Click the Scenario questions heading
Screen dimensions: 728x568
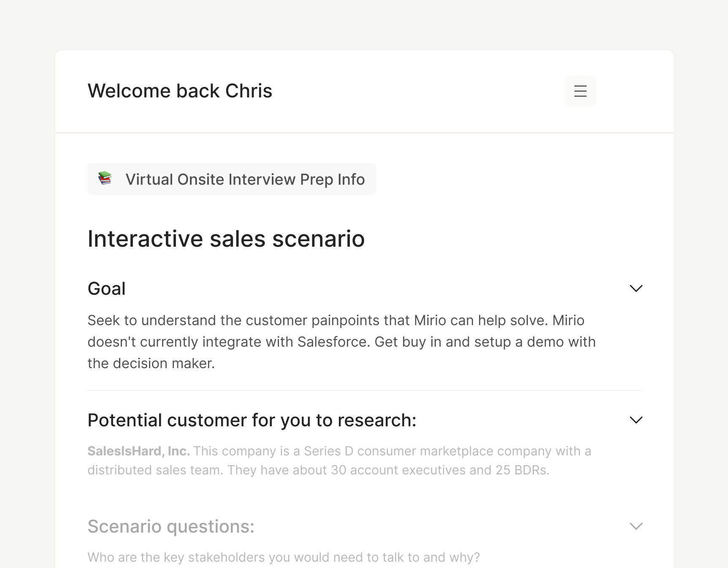[171, 527]
